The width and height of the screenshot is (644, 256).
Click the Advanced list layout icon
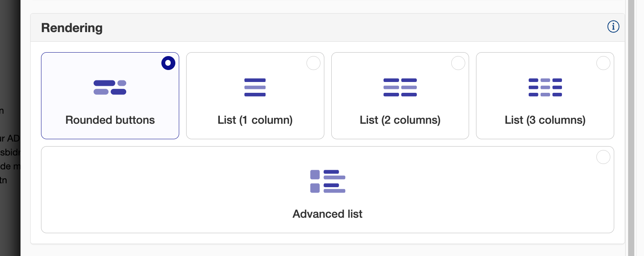pyautogui.click(x=327, y=181)
